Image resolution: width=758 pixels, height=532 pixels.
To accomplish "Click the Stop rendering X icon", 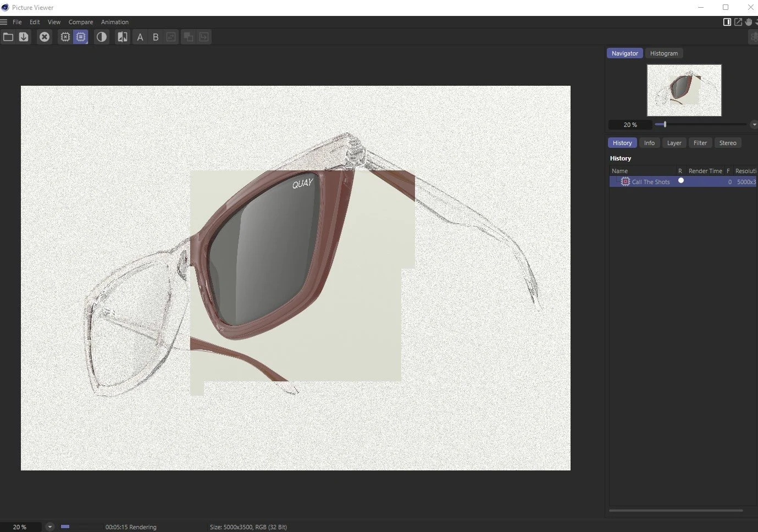I will [45, 37].
